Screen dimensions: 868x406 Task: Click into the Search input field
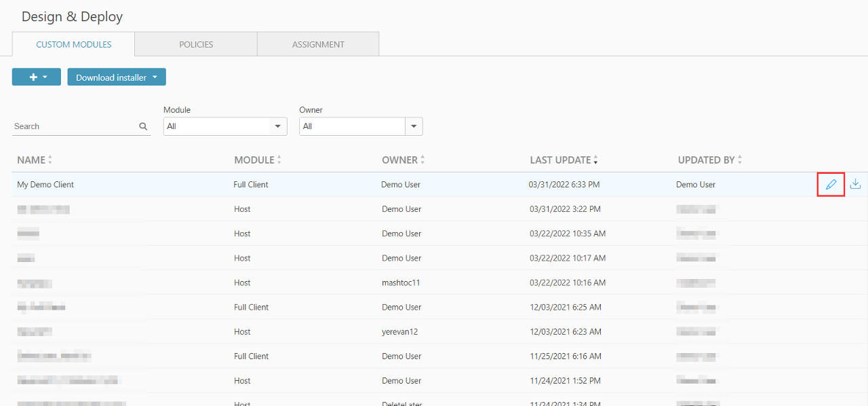[75, 126]
